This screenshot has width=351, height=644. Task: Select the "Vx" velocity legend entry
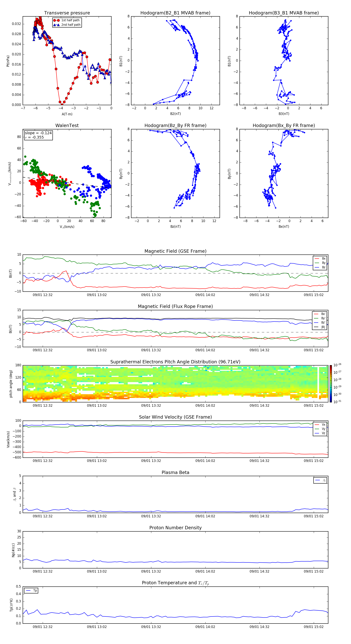tap(320, 425)
